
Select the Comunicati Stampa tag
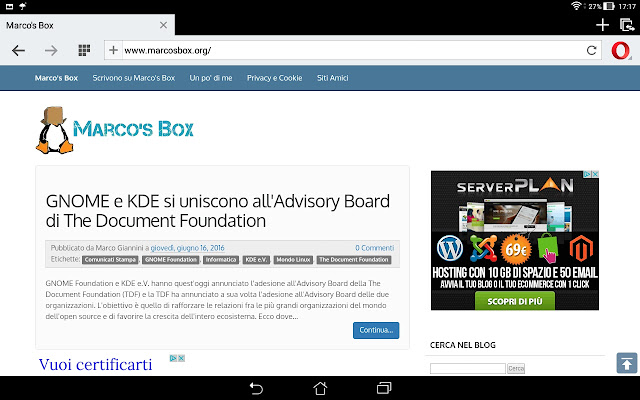pos(110,260)
